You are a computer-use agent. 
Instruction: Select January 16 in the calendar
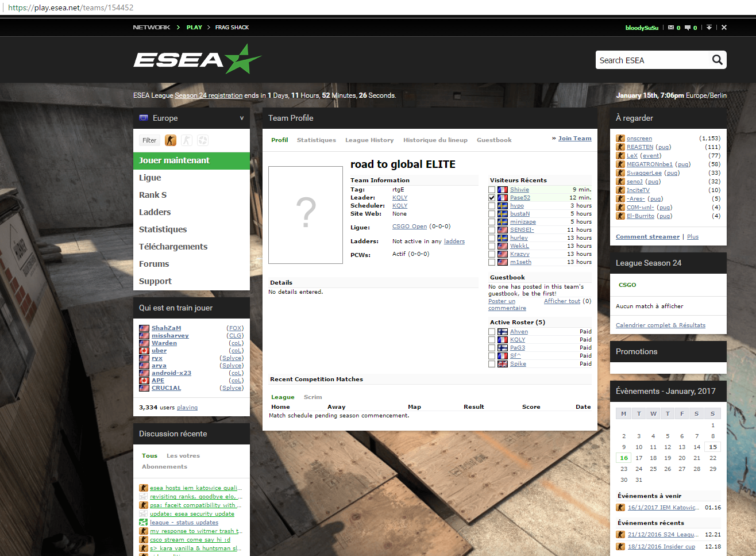coord(624,458)
